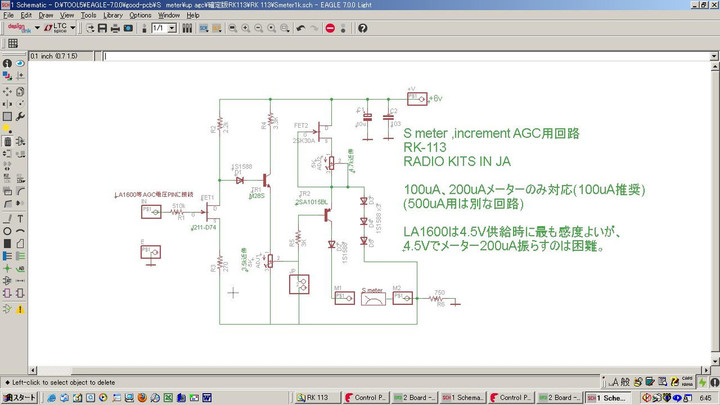Open the grid settings icon
The image size is (720, 405).
pos(13,43)
